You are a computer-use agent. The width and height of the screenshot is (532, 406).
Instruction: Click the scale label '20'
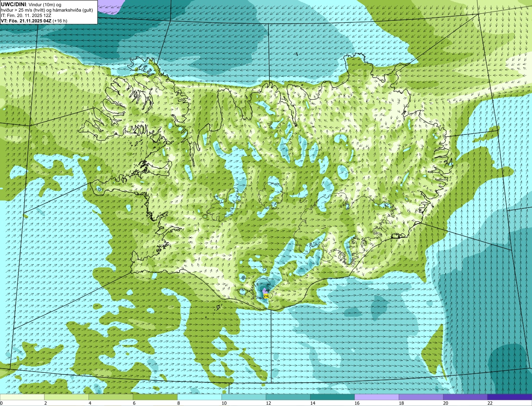point(446,403)
